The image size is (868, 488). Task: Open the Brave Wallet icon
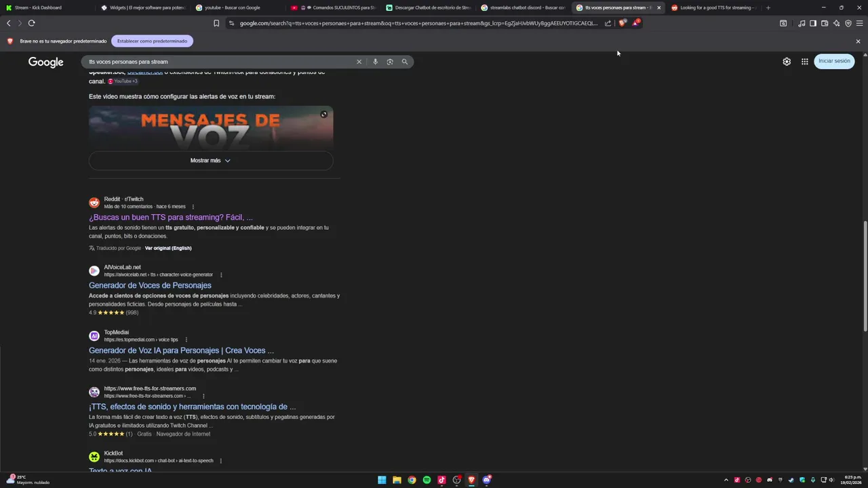[x=825, y=23]
